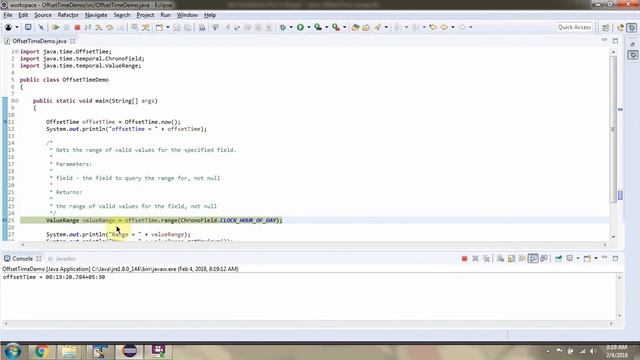Open File Explorer from the taskbar
640x360 pixels.
click(x=69, y=351)
